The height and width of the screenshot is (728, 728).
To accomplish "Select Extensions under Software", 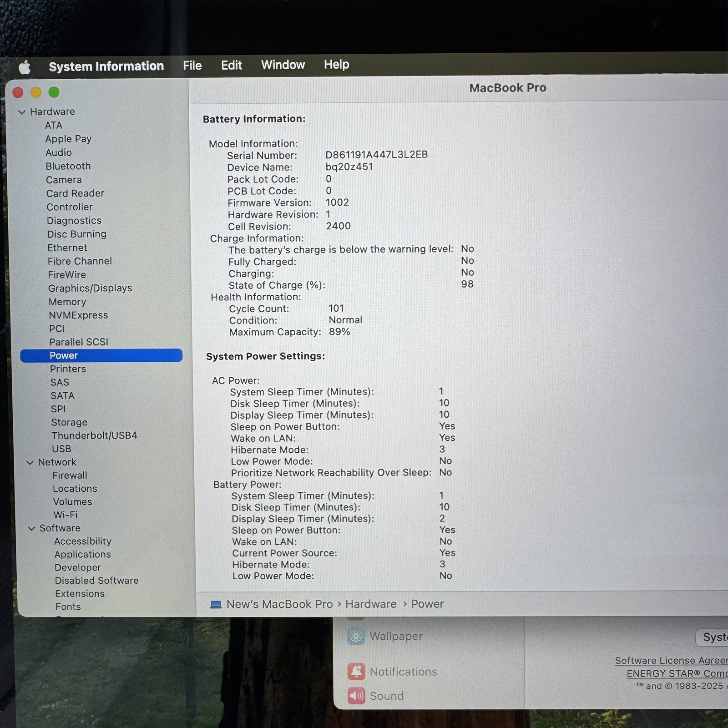I will click(80, 594).
